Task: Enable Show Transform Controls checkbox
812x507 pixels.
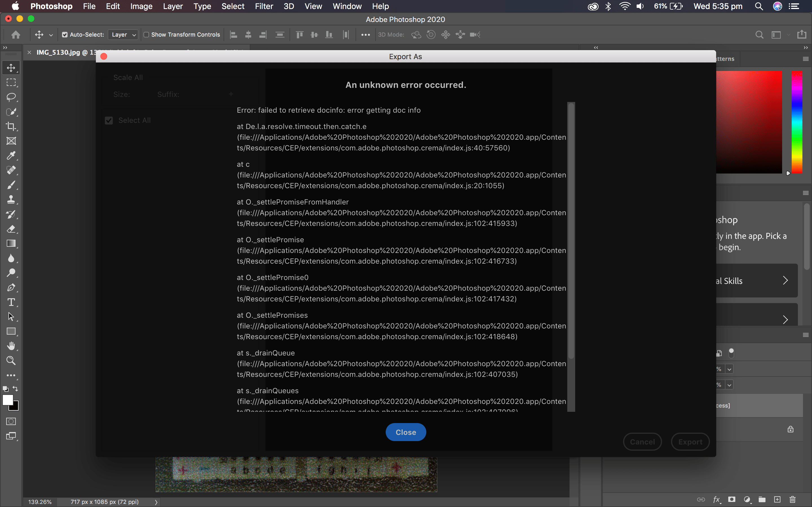Action: [146, 35]
